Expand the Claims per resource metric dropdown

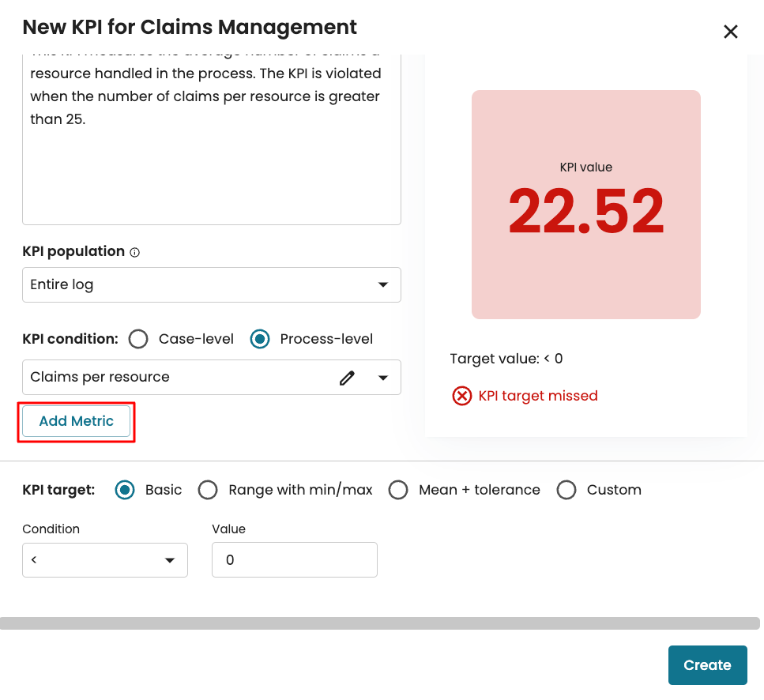tap(383, 378)
